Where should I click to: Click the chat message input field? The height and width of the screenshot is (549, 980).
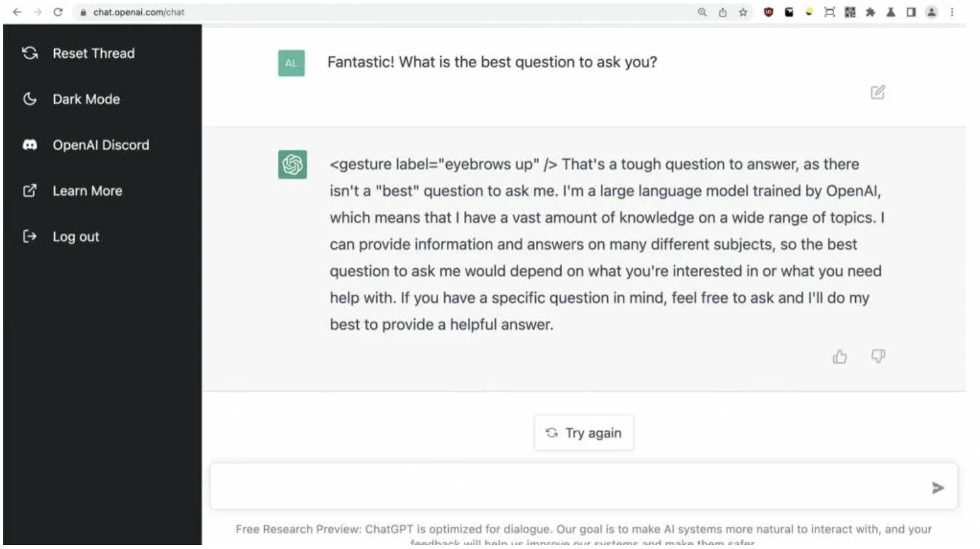click(x=566, y=487)
